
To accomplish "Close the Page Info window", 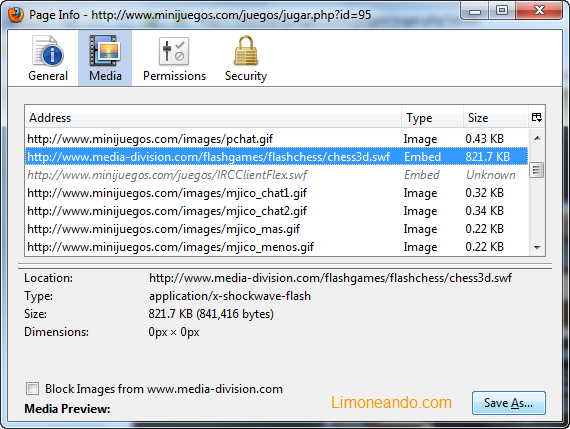I will (x=539, y=11).
